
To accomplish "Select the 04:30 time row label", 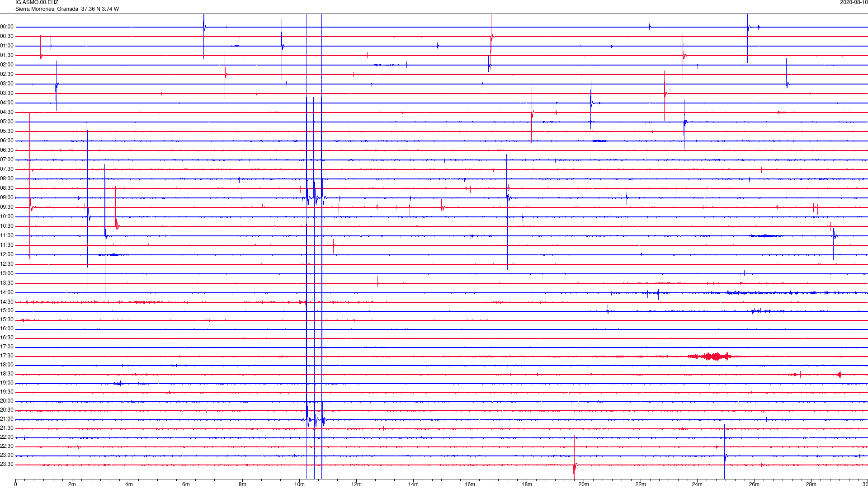I will [x=7, y=113].
